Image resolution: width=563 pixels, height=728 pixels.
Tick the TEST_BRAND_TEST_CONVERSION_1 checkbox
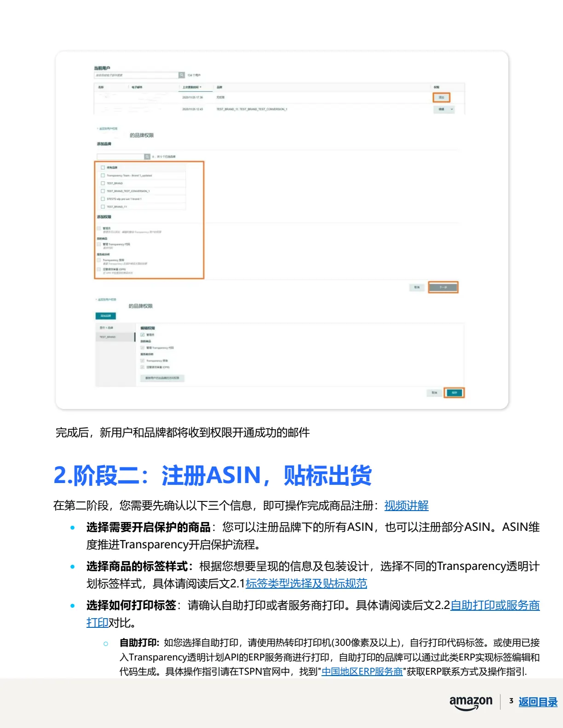(103, 191)
